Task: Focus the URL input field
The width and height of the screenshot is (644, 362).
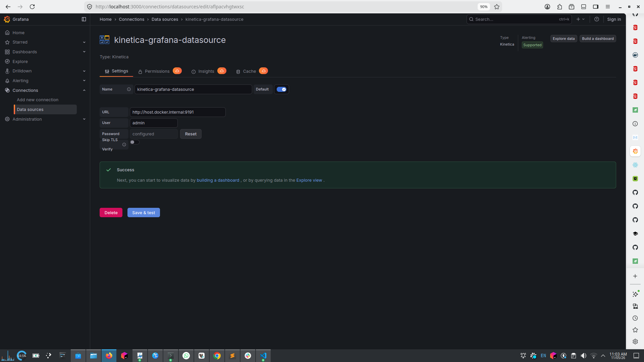Action: tap(178, 112)
